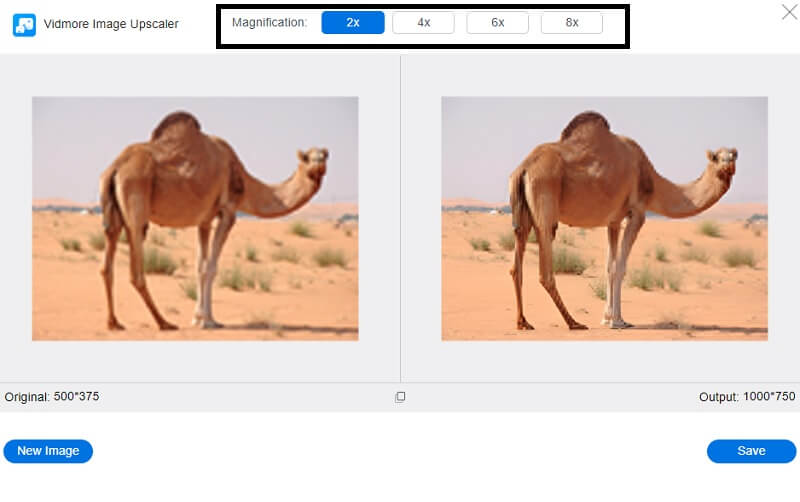Choose the 6x magnification option

pos(497,22)
